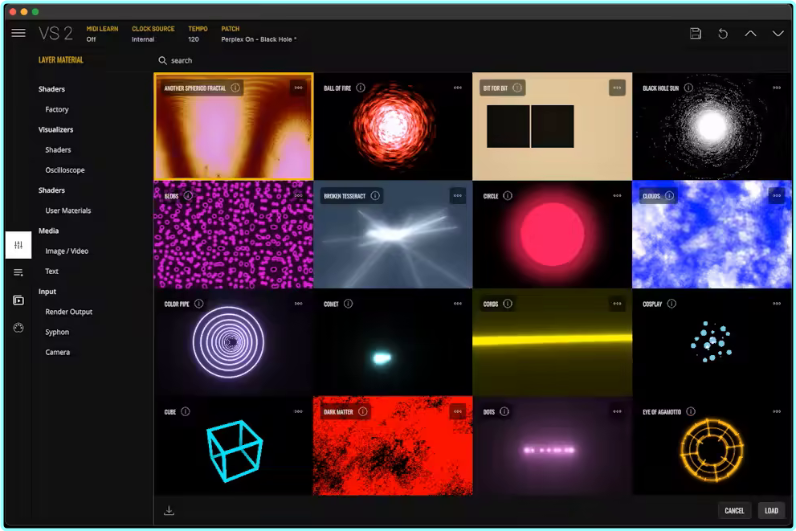Show info for Black Hole Sun
796x531 pixels.
pos(688,88)
